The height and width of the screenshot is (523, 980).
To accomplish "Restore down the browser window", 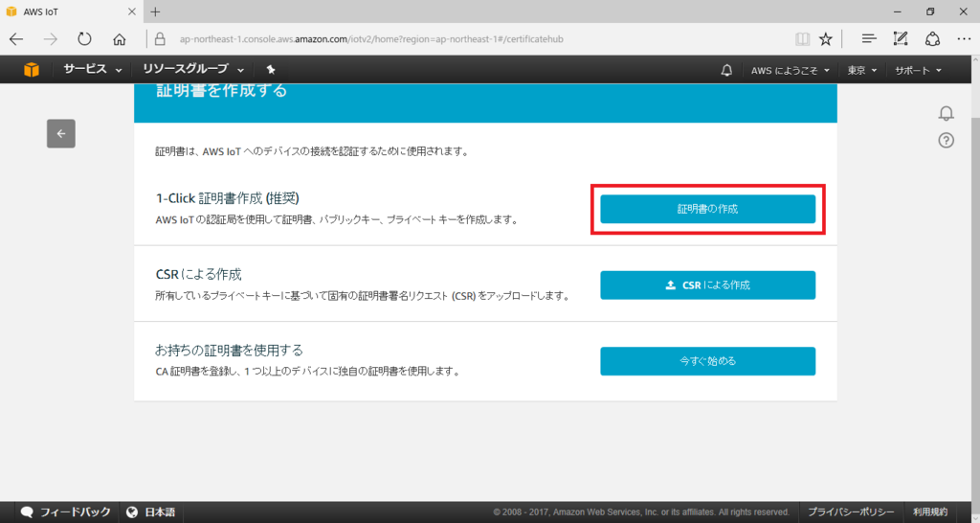I will pyautogui.click(x=930, y=11).
